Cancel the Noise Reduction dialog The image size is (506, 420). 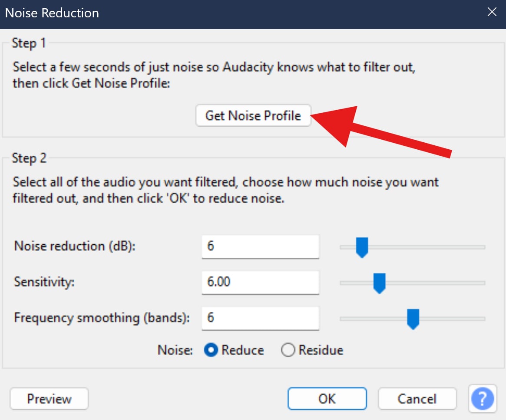coord(417,398)
